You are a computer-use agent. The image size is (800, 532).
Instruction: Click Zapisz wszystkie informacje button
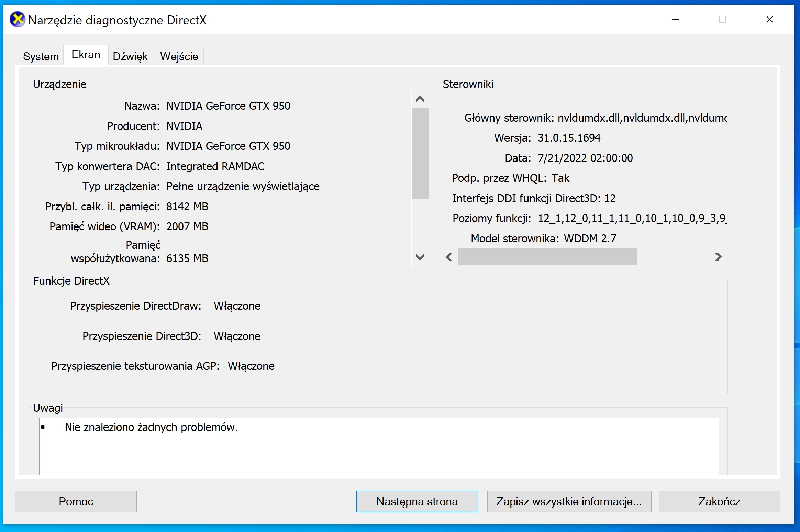[x=569, y=501]
